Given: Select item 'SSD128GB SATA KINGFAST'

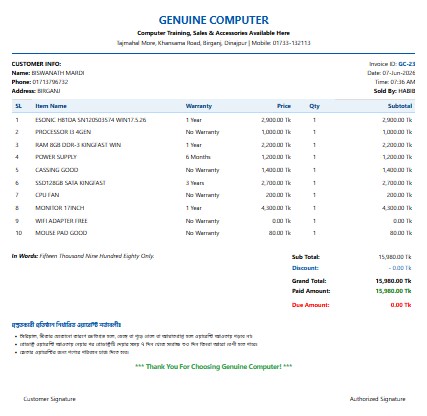Looking at the screenshot, I should pos(70,183).
